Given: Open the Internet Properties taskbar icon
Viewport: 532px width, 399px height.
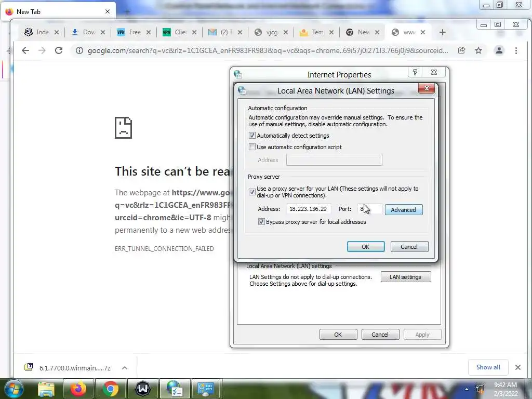Looking at the screenshot, I should pyautogui.click(x=175, y=389).
